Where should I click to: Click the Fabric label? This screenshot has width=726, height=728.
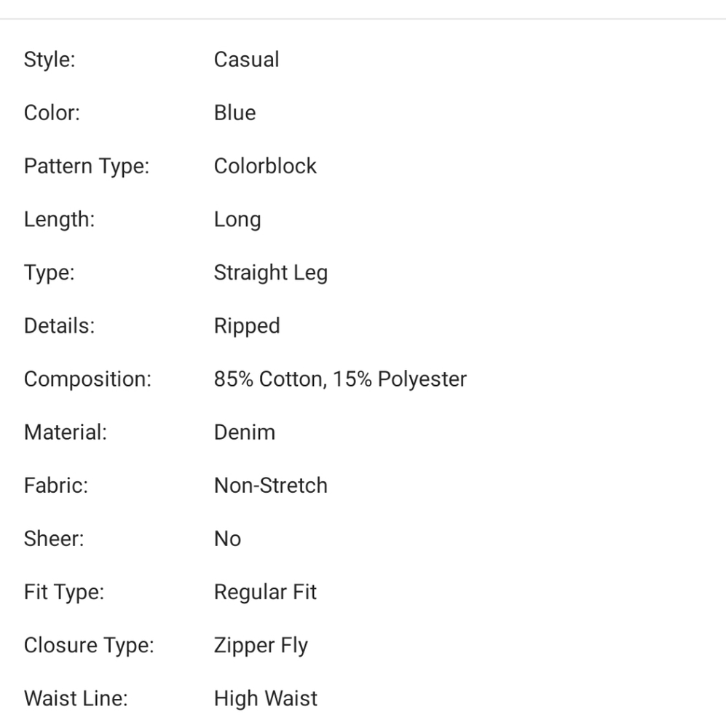click(x=56, y=486)
